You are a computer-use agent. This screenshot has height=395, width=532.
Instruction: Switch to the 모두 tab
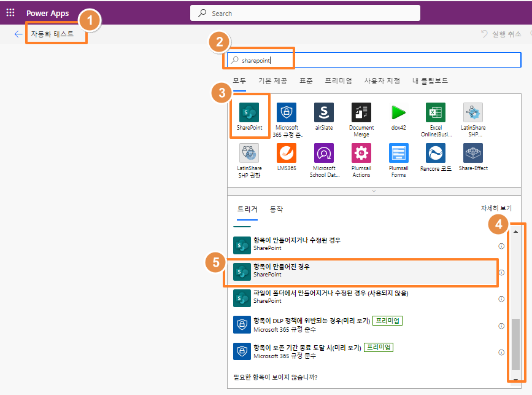[239, 81]
